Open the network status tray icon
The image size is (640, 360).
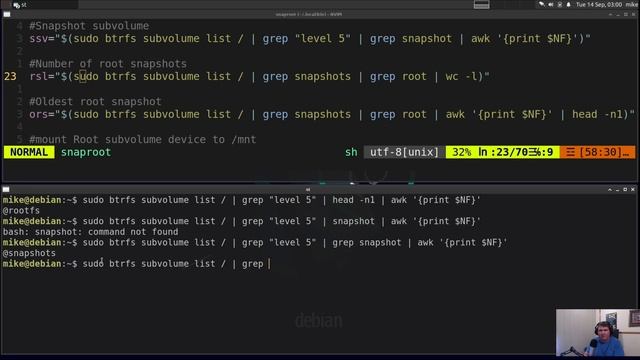click(x=560, y=5)
